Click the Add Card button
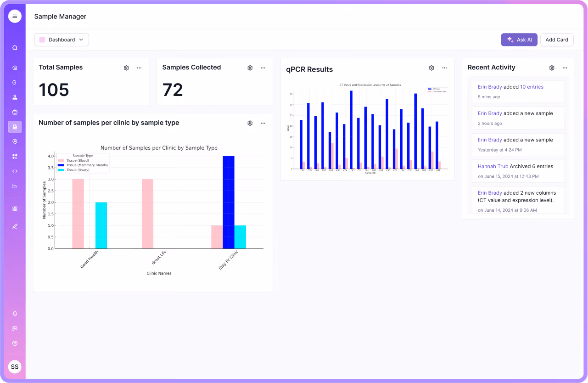The width and height of the screenshot is (588, 383). pos(556,39)
